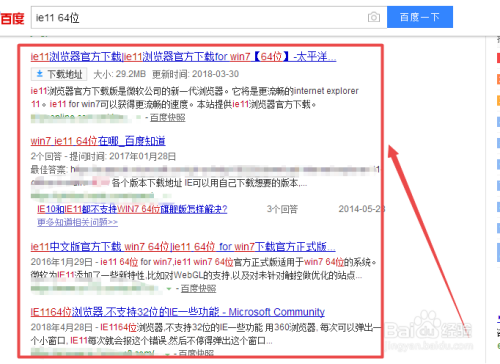Open the Baidu logo link
This screenshot has width=500, height=364.
[12, 18]
